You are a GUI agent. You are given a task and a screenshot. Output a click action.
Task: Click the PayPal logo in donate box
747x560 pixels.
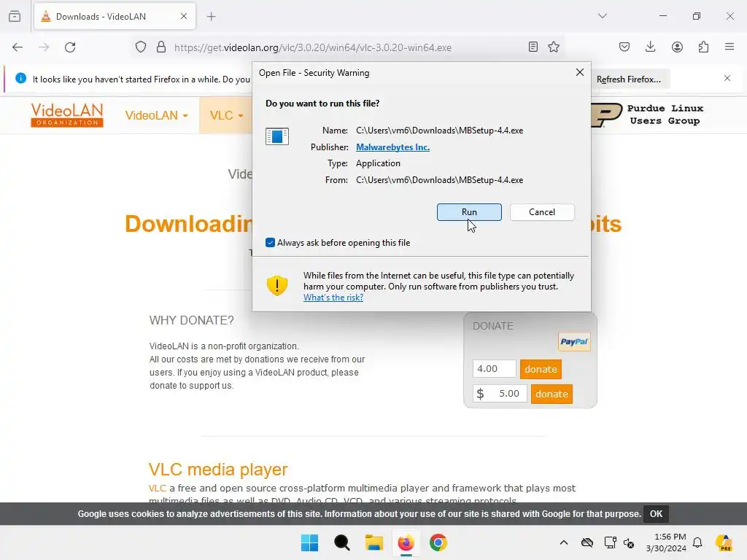point(574,341)
